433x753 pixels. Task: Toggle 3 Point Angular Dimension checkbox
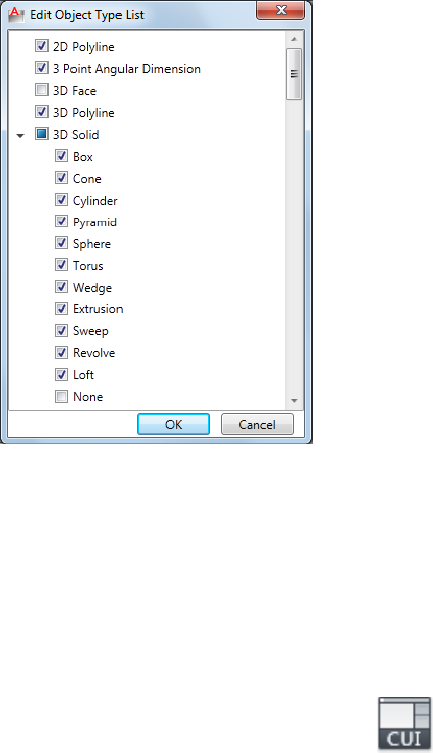tap(42, 68)
